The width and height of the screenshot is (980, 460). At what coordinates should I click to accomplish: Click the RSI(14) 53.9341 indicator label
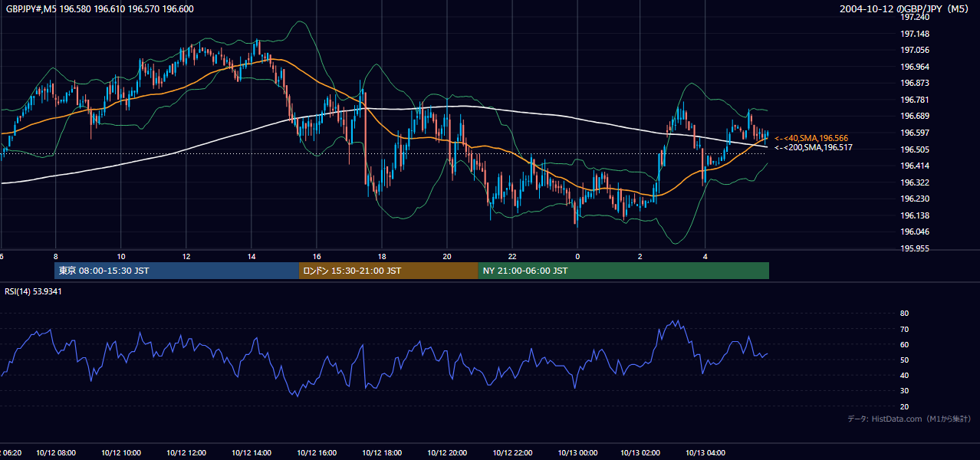pyautogui.click(x=34, y=291)
